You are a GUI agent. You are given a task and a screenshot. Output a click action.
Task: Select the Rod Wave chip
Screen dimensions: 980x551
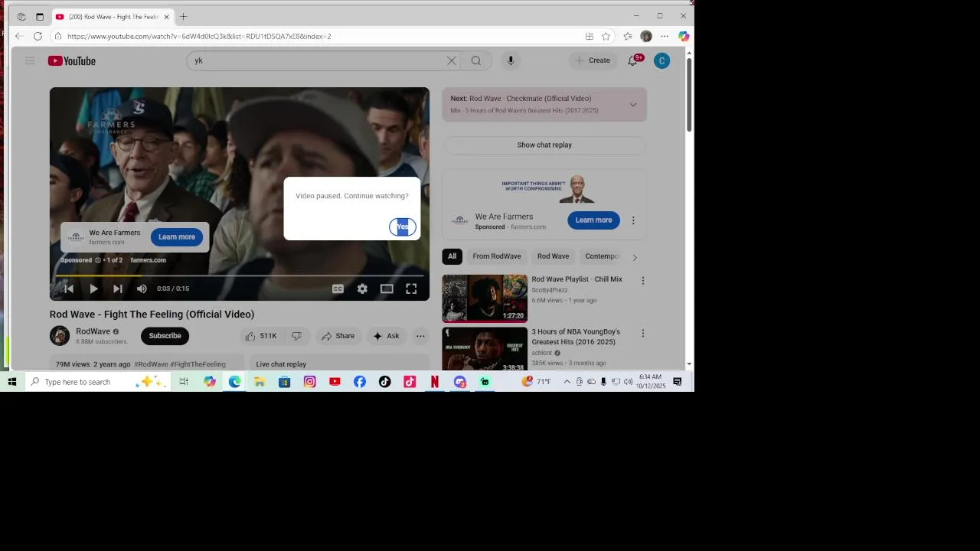(x=553, y=256)
